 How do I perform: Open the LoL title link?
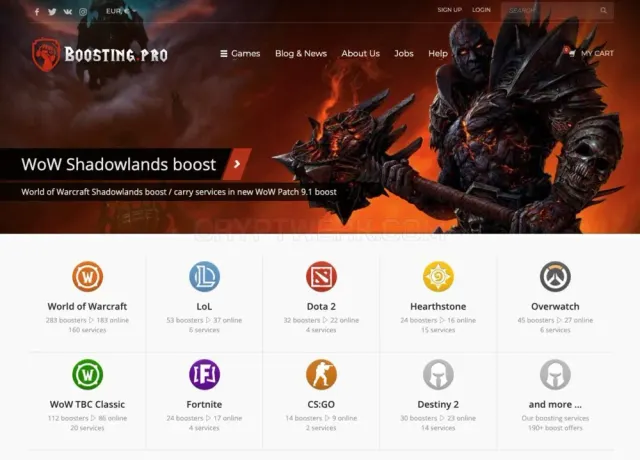coord(204,307)
